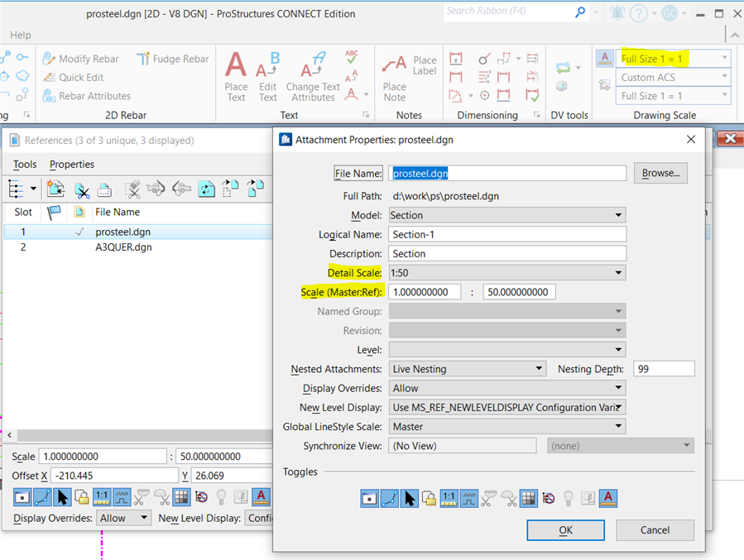
Task: Toggle Locate arrow in Attachment Properties
Action: [x=410, y=498]
